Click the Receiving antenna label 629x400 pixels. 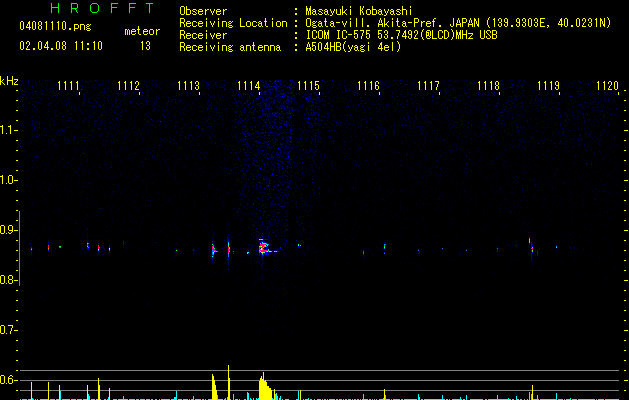point(230,47)
